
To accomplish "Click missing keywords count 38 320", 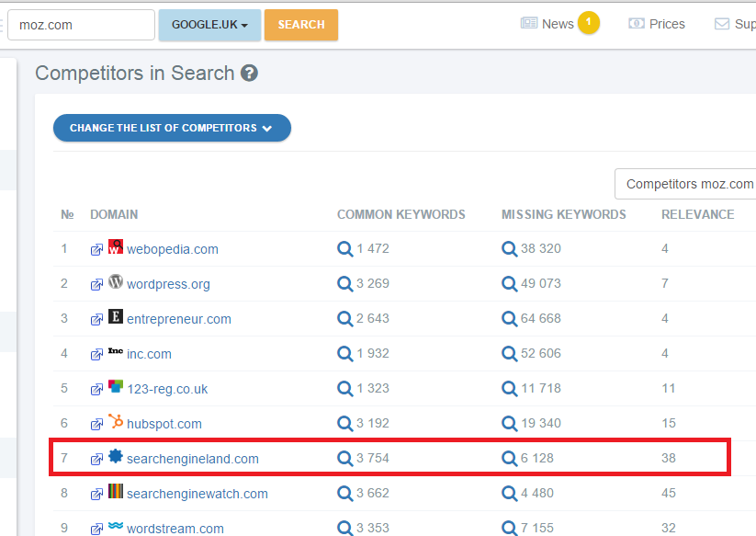I will click(x=541, y=249).
